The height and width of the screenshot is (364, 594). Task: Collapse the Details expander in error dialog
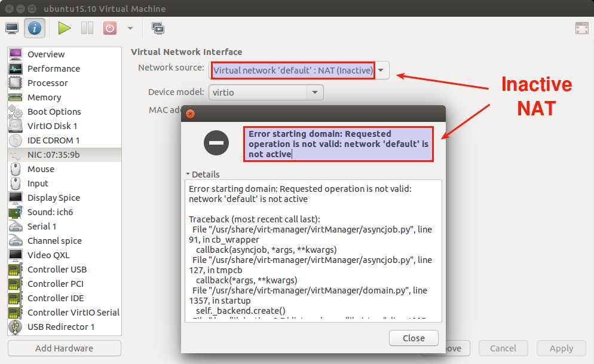[203, 175]
